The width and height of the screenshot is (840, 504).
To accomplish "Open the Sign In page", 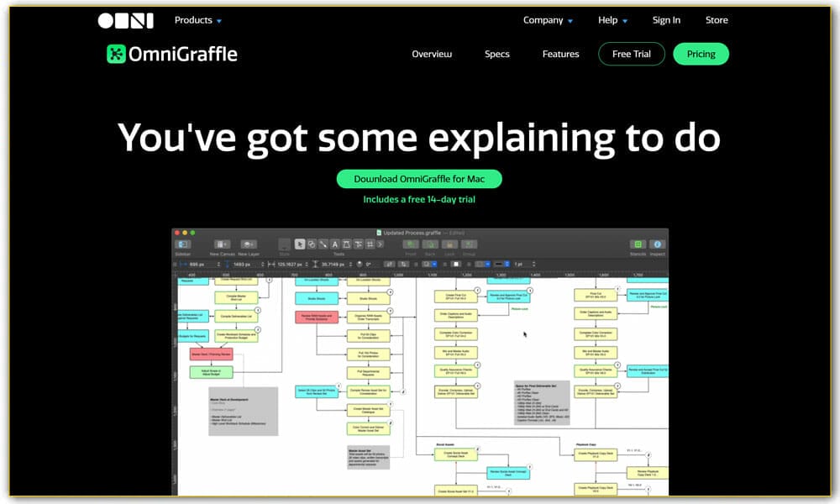I will coord(666,20).
